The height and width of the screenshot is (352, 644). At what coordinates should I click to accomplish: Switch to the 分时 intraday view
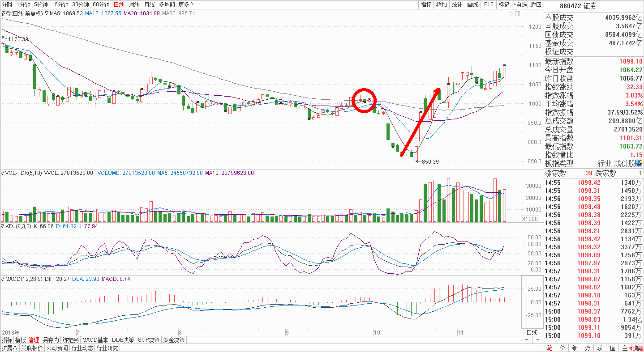coord(7,4)
